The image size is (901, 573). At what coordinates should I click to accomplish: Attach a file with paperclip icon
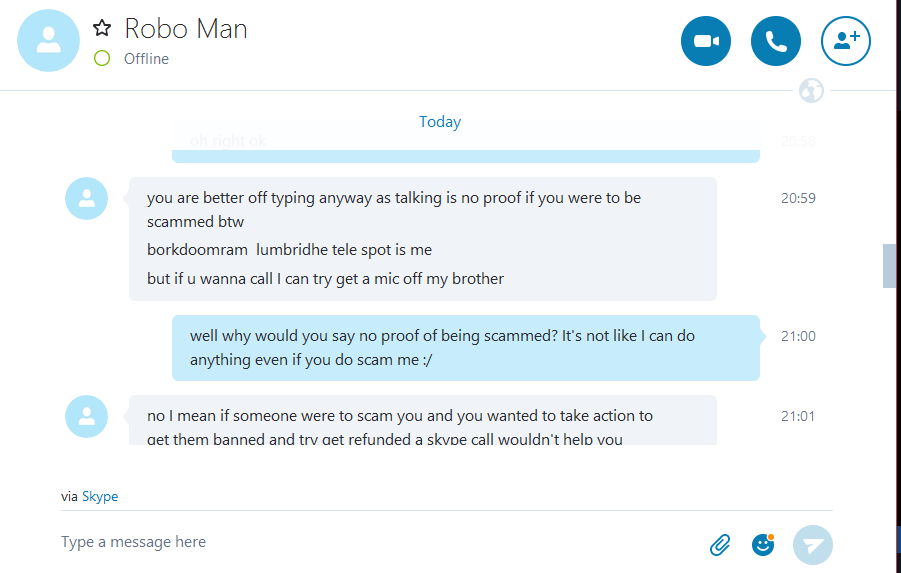click(x=720, y=544)
